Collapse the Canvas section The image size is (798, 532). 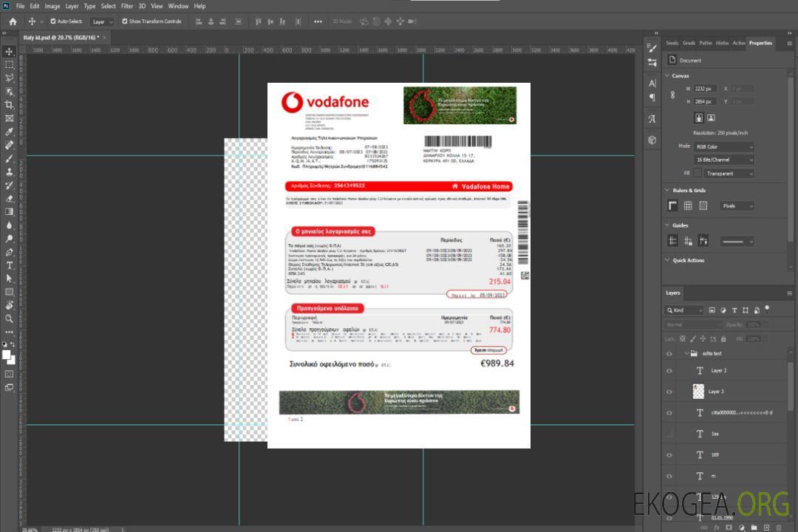point(667,75)
